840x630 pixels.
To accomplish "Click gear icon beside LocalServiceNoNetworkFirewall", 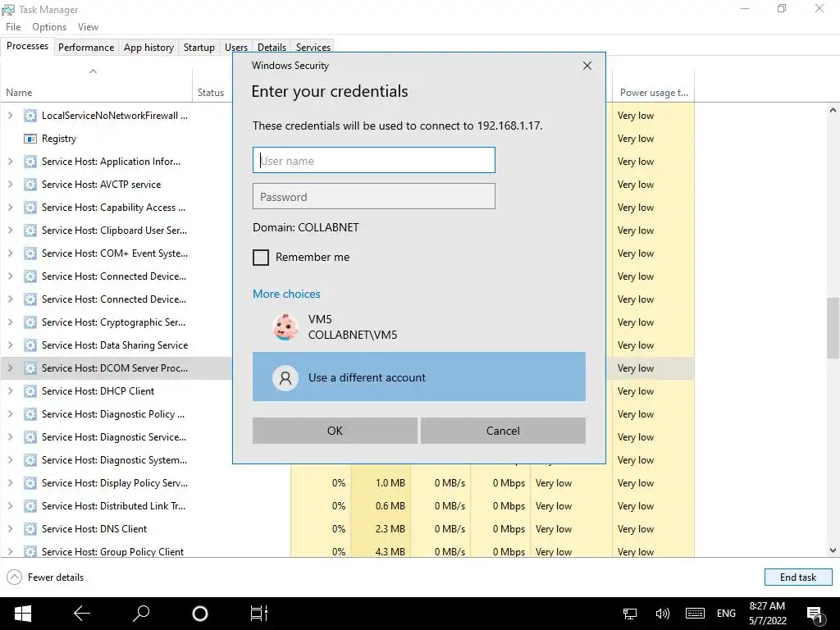I will (30, 116).
